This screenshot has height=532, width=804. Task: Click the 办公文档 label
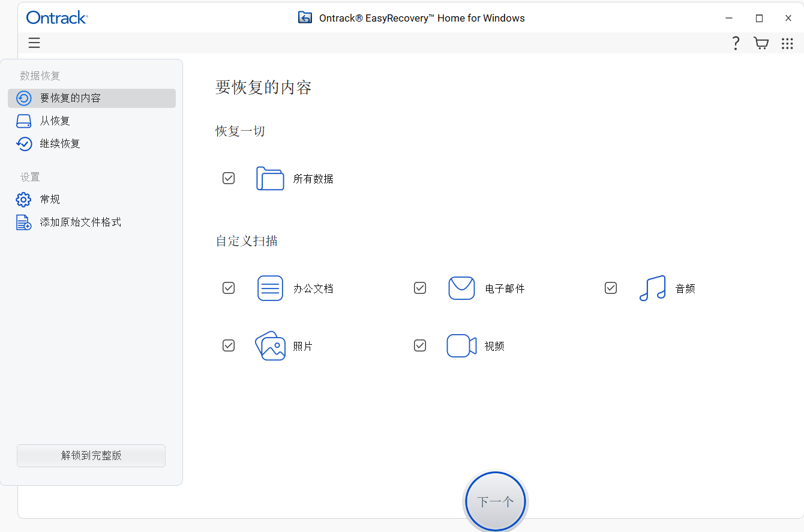(x=313, y=288)
